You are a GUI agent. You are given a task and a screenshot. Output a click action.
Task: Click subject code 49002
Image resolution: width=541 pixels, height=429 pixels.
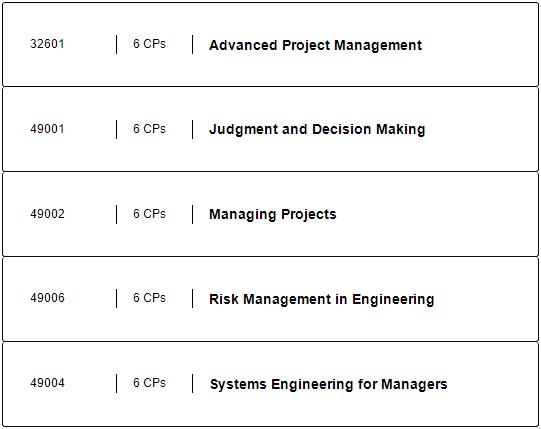click(x=47, y=214)
